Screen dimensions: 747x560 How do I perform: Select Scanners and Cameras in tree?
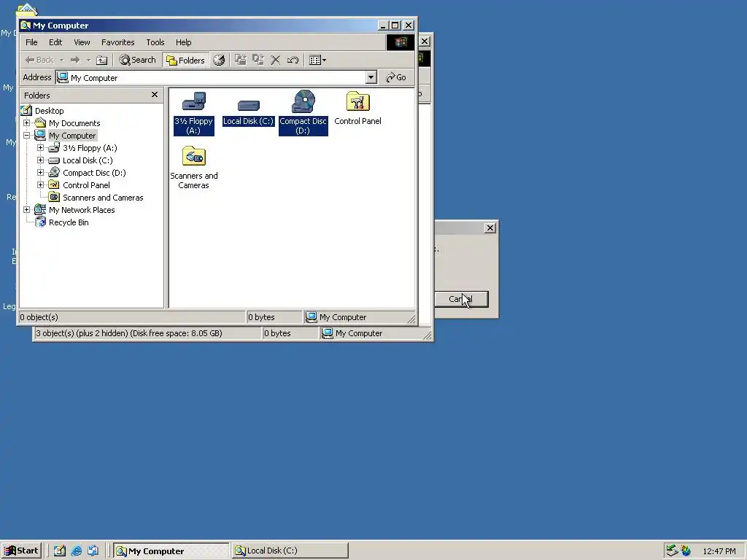[x=103, y=198]
